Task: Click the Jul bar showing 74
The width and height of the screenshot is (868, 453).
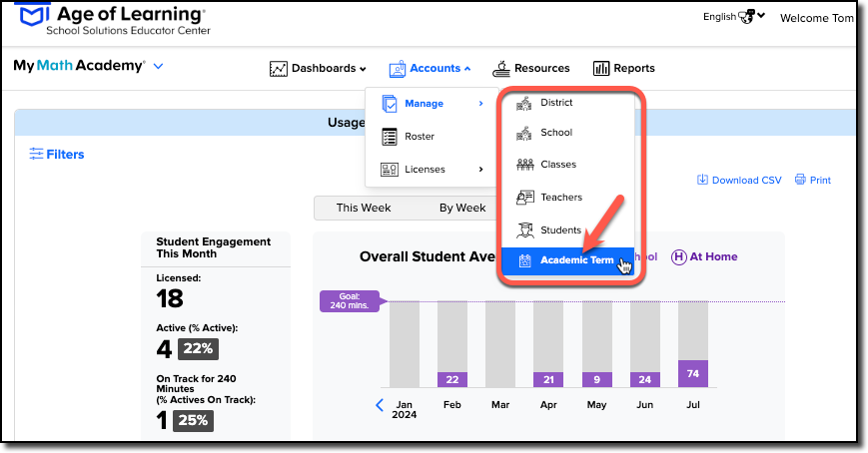Action: click(693, 374)
